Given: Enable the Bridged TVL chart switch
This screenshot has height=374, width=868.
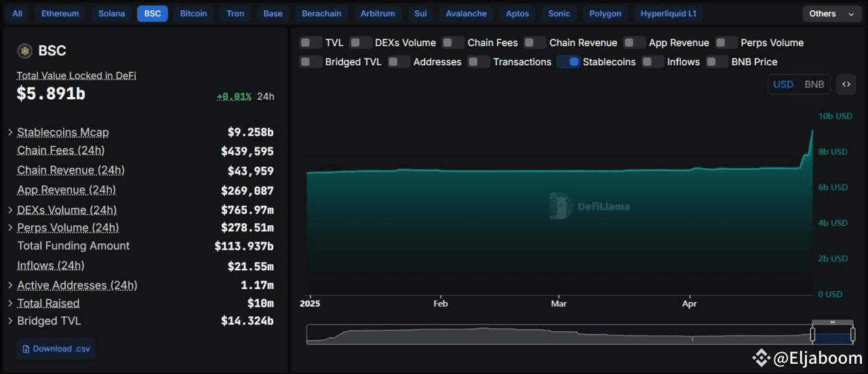Looking at the screenshot, I should [311, 62].
